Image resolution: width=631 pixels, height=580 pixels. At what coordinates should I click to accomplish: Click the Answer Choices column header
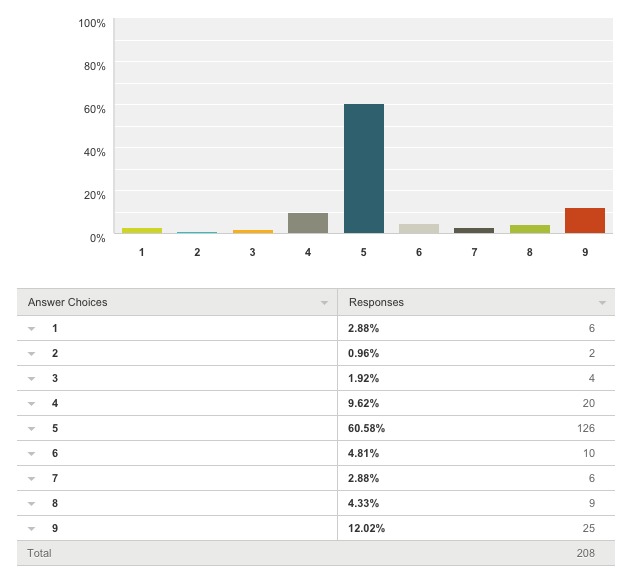click(68, 302)
